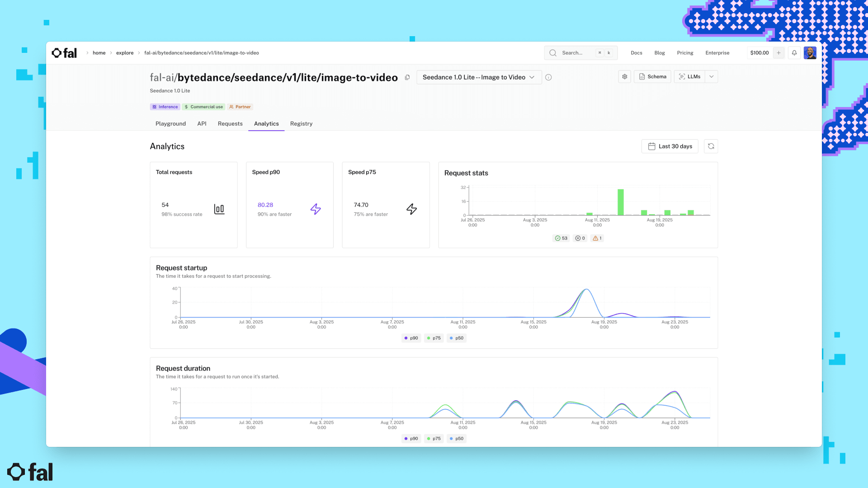868x488 pixels.
Task: Click the refresh analytics icon
Action: pyautogui.click(x=711, y=146)
